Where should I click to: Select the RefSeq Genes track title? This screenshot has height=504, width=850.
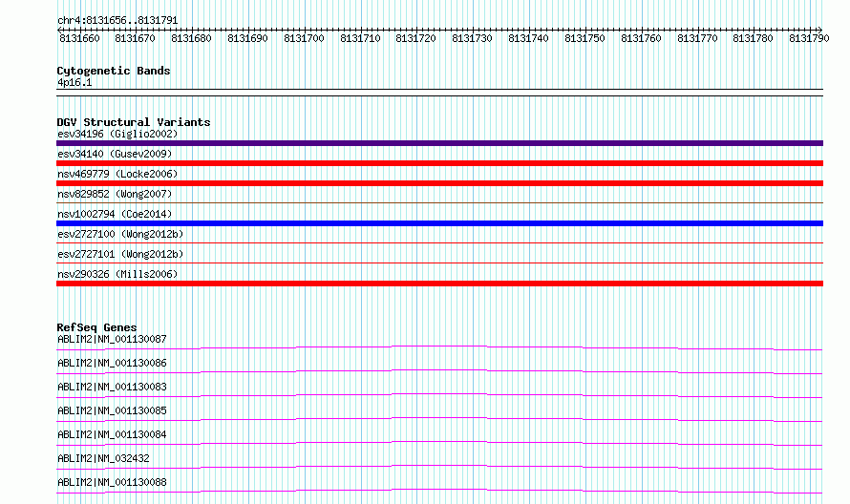[x=97, y=327]
